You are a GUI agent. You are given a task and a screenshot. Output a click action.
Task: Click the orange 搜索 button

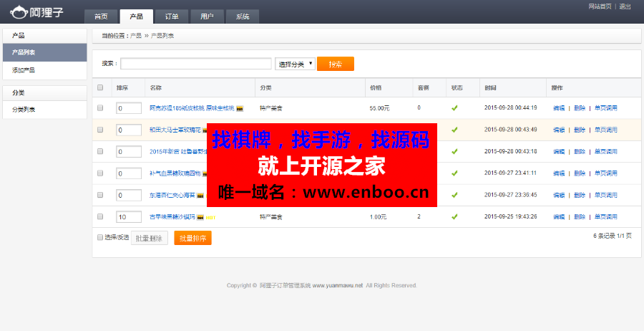pyautogui.click(x=335, y=64)
